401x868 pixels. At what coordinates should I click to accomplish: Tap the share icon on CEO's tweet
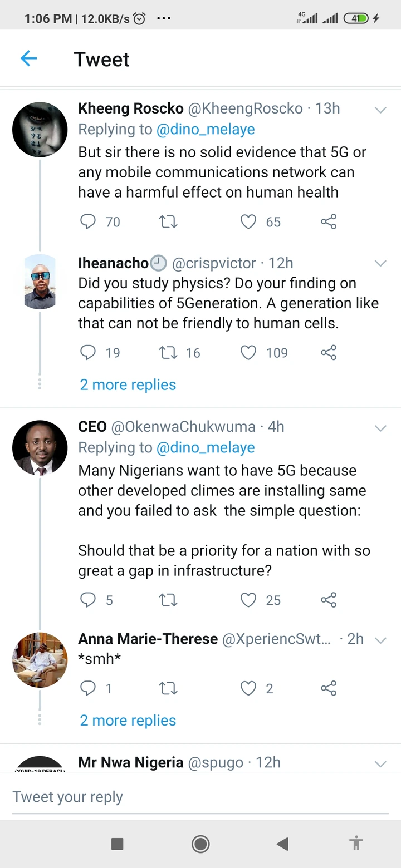(x=328, y=600)
